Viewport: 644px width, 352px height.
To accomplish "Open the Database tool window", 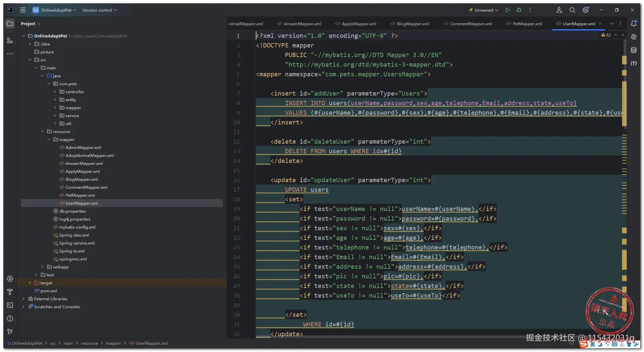I will coord(633,50).
